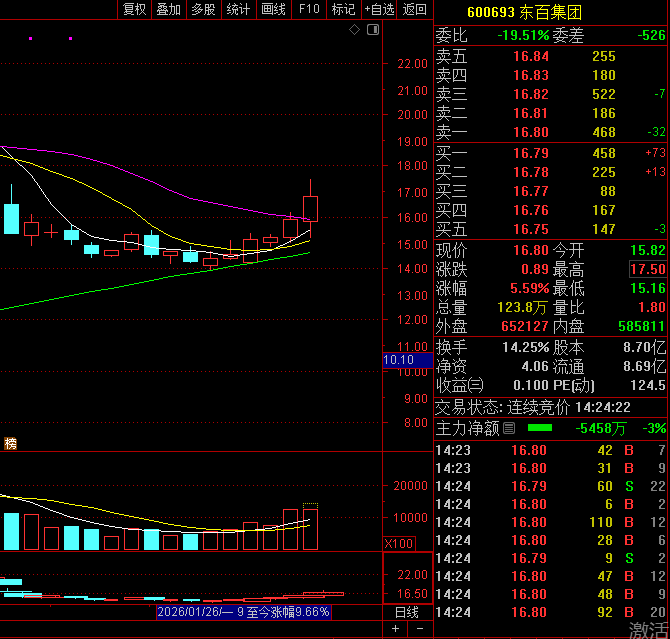This screenshot has height=639, width=670.
Task: Click 今开 value 15.82
Action: (648, 250)
